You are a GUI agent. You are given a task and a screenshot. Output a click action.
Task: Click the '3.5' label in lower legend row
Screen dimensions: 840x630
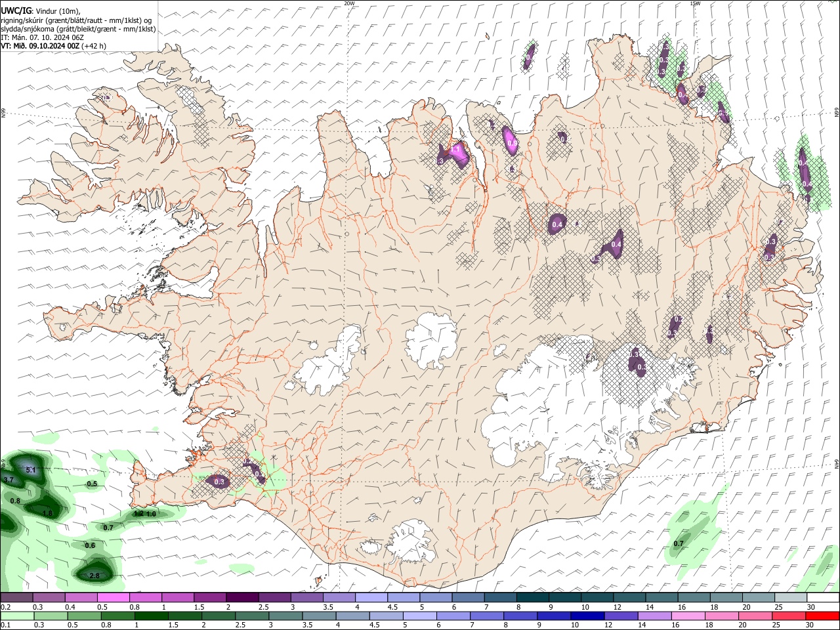307,625
